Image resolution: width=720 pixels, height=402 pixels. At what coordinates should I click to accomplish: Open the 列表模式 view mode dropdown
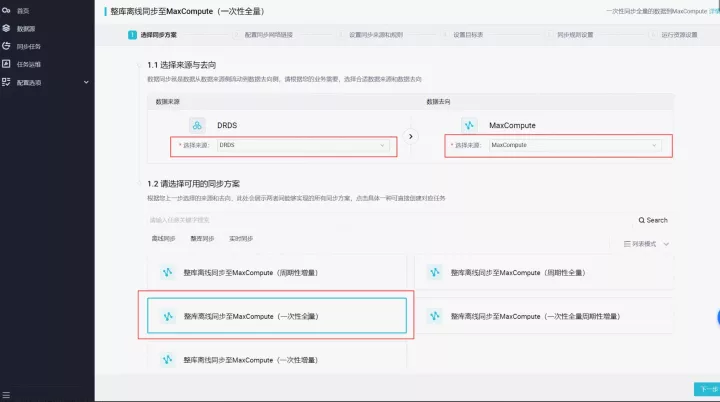click(x=647, y=244)
